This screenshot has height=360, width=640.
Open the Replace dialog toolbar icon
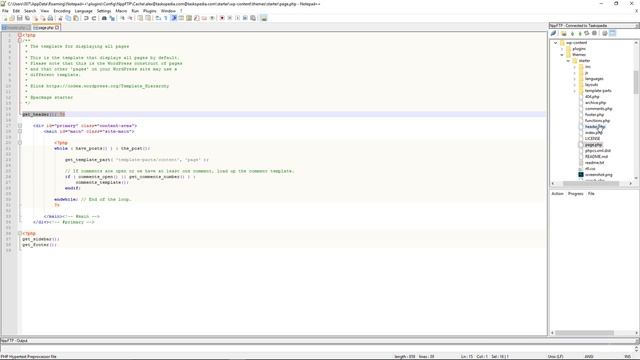tap(112, 18)
